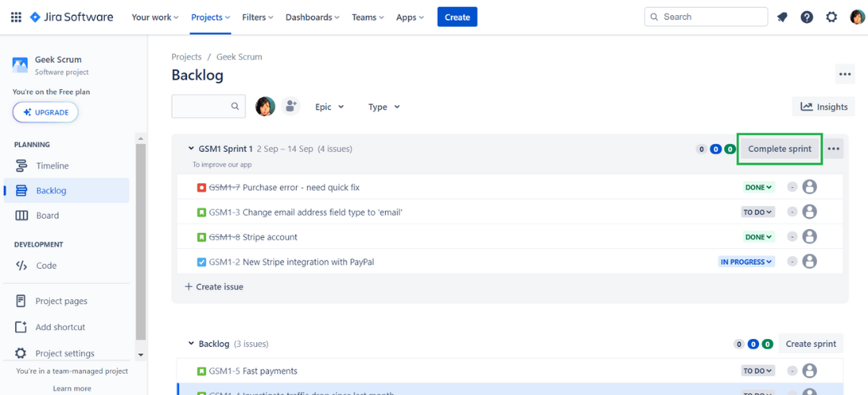Open the sprint more actions ellipsis
This screenshot has height=395, width=868.
834,149
